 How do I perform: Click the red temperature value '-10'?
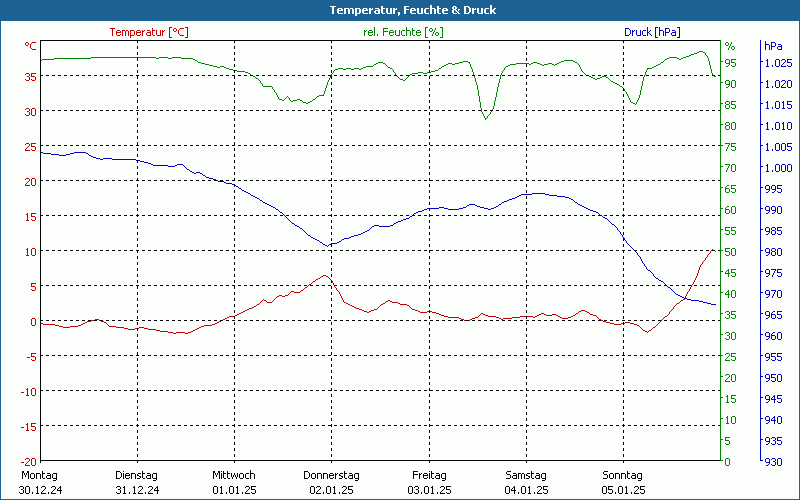tap(29, 392)
